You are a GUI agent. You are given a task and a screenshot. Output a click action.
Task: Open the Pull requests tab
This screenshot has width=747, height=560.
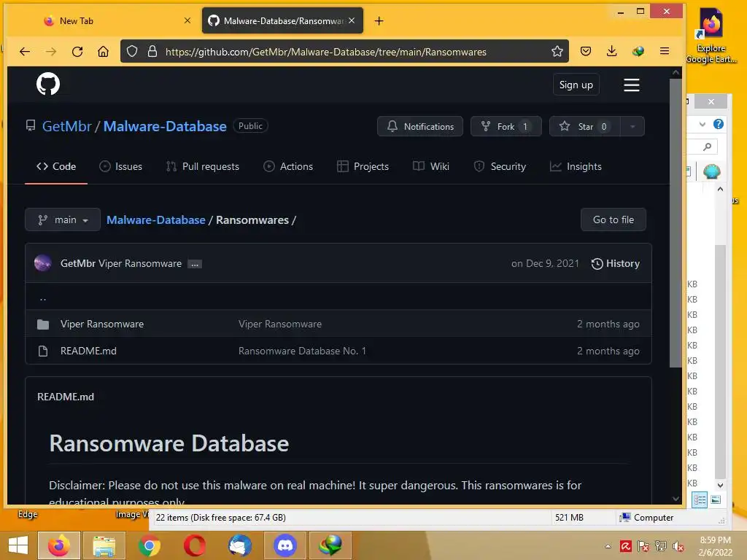[x=203, y=166]
